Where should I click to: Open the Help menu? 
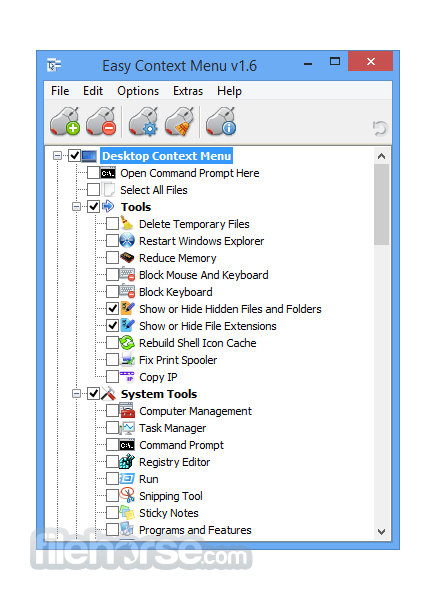point(229,91)
